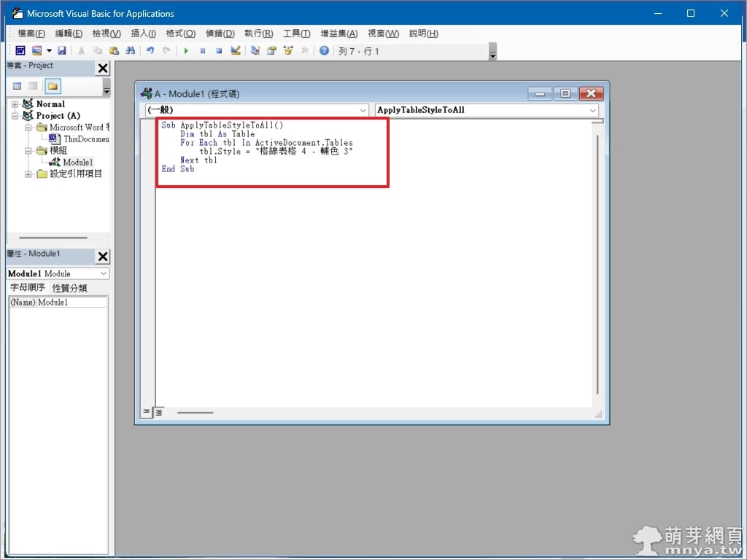Image resolution: width=747 pixels, height=560 pixels.
Task: Click the Undo arrow icon
Action: point(150,51)
